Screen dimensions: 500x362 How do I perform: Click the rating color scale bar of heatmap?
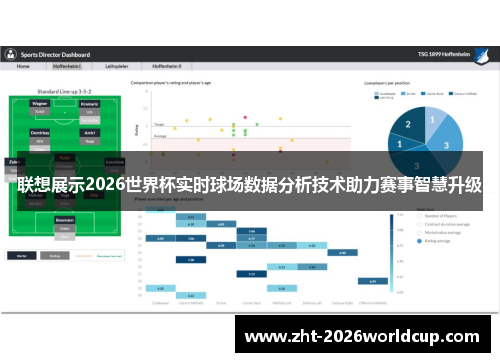tap(392, 253)
